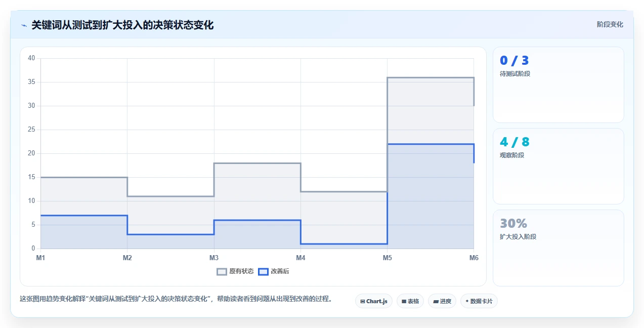Click the 观察阶段 label
644x328 pixels.
click(x=512, y=155)
